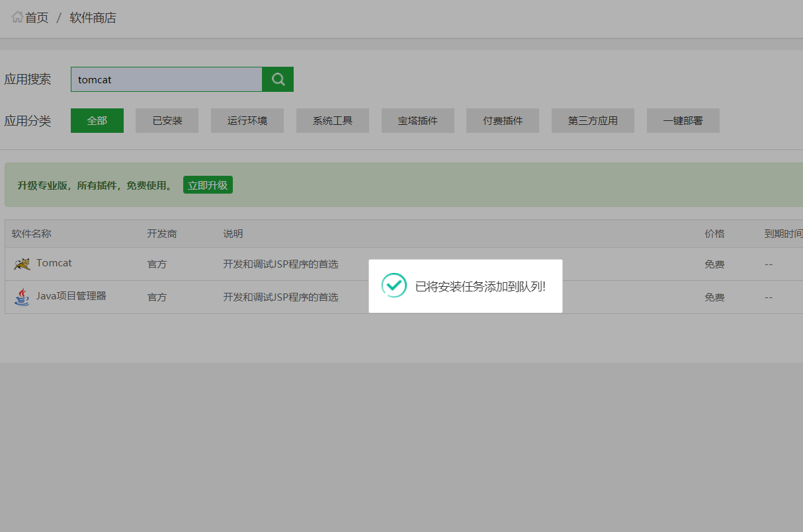
Task: Select the 已安装 category tab
Action: 167,120
